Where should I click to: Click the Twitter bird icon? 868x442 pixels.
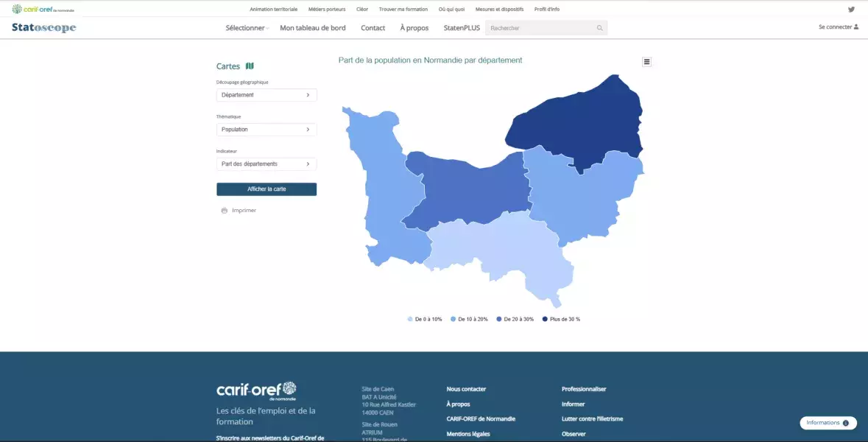point(851,10)
